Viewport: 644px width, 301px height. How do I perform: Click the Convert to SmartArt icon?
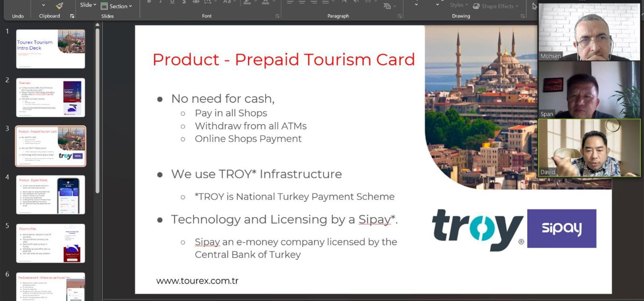click(x=389, y=6)
